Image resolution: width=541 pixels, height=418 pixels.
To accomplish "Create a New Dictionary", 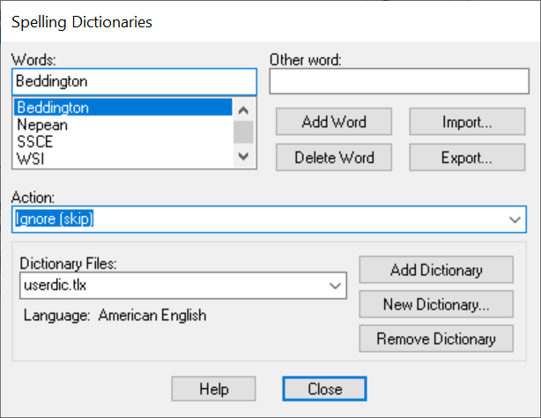I will [436, 304].
